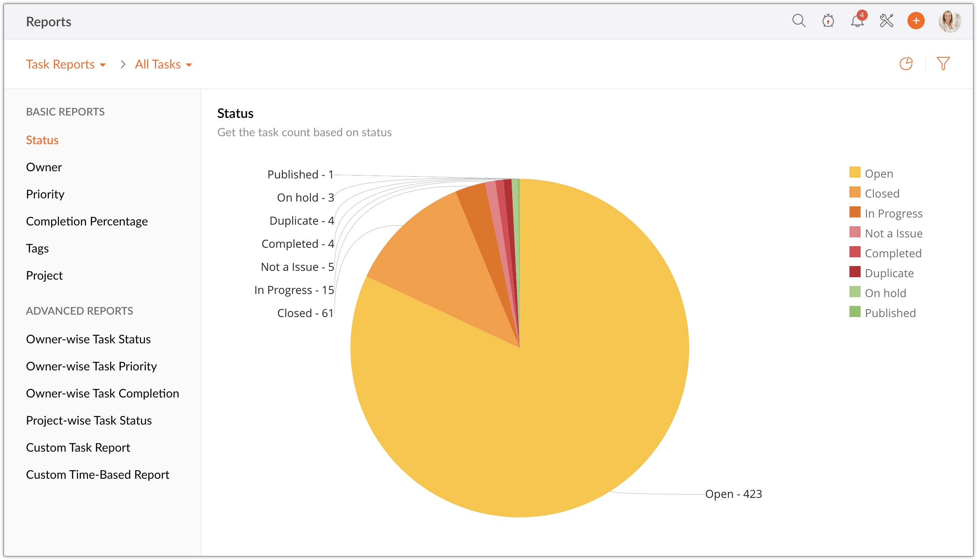Click the timer stopwatch icon
The image size is (977, 560).
click(828, 21)
